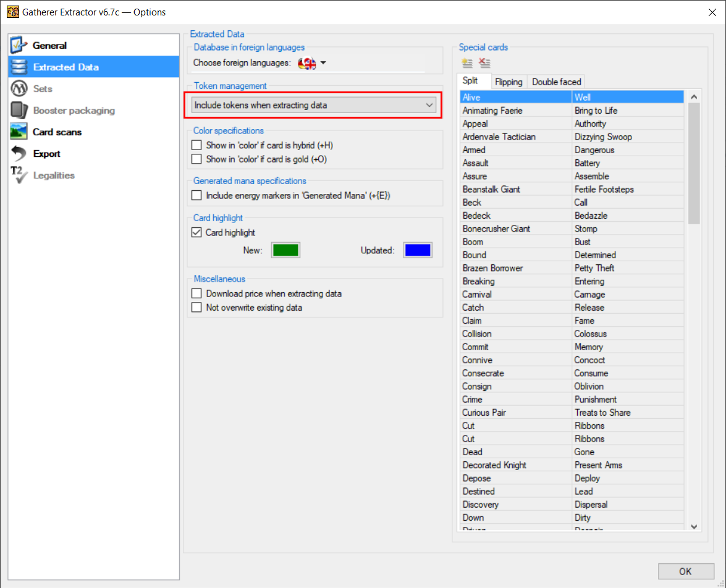The height and width of the screenshot is (588, 726).
Task: Go to Card scans options
Action: [57, 132]
